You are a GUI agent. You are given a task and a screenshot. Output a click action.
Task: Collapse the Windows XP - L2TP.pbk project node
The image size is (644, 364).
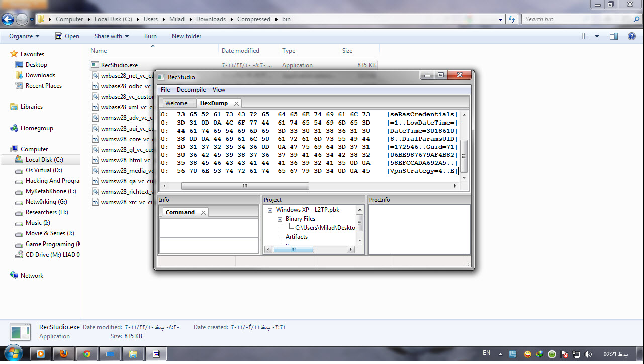[270, 210]
